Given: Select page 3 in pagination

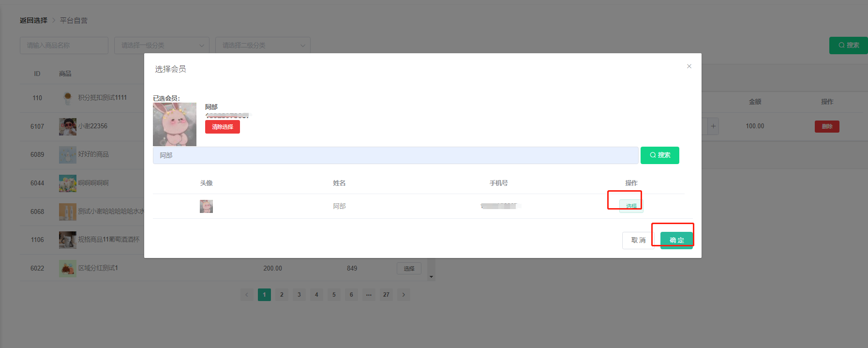Looking at the screenshot, I should pyautogui.click(x=299, y=295).
